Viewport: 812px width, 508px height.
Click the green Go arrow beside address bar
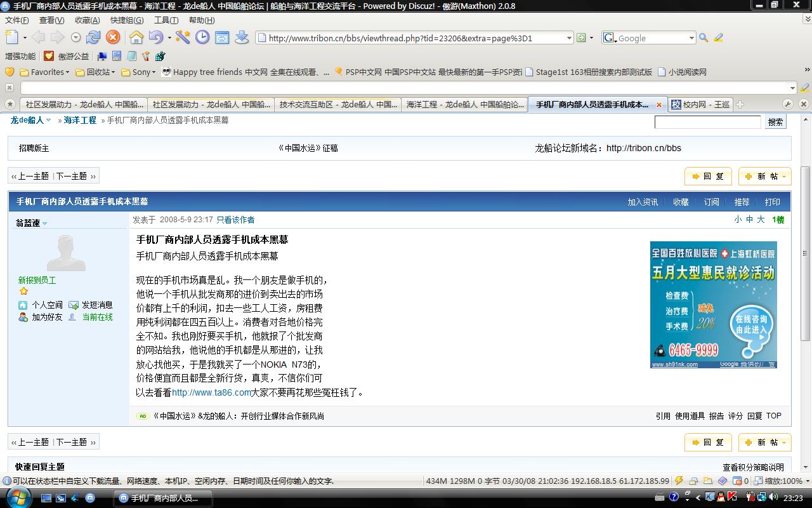point(581,38)
